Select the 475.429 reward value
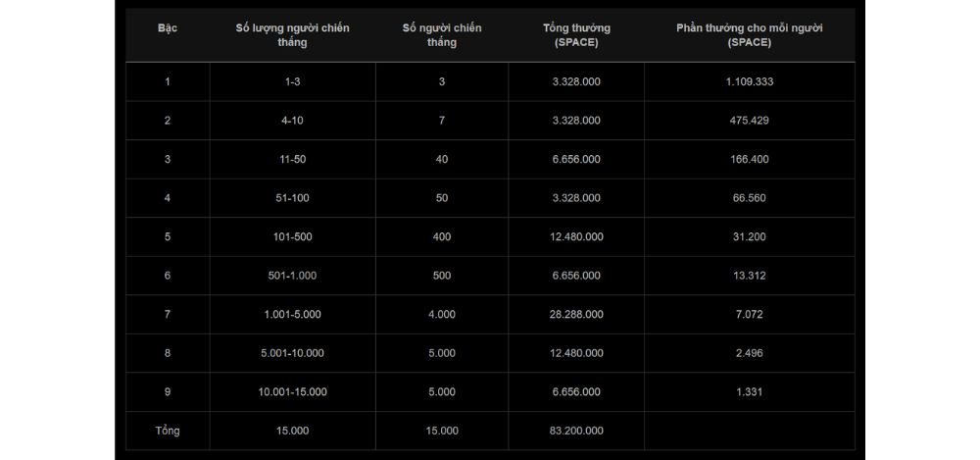 pyautogui.click(x=749, y=121)
